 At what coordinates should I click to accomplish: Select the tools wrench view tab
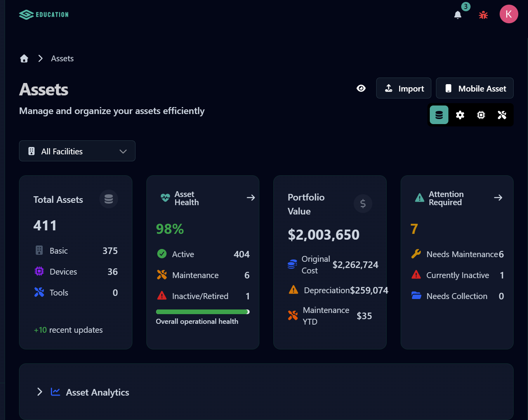click(x=502, y=115)
